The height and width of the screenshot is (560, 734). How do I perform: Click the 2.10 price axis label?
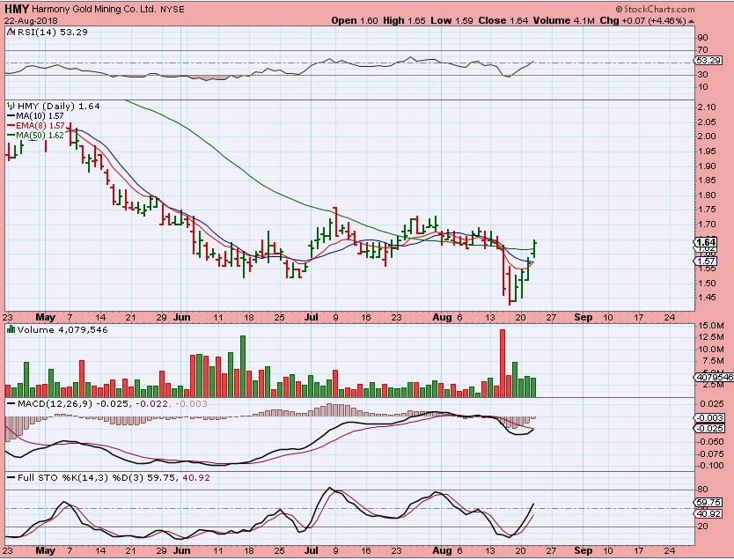707,107
